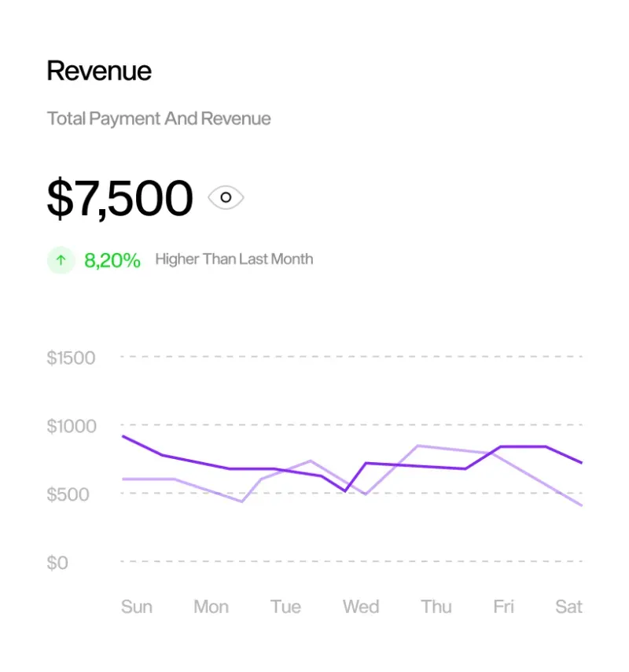Viewport: 629px width, 672px height.
Task: Click the $7,500 revenue total
Action: 120,198
